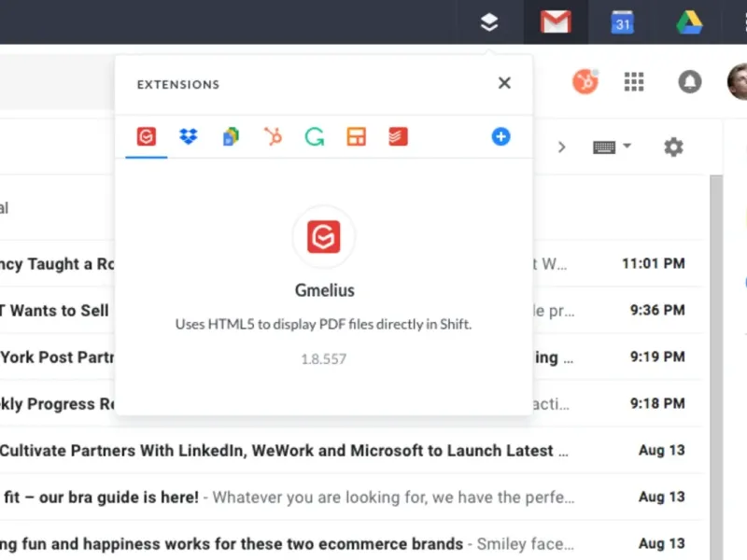Open the LinkedIn, WeWork and Microsoft email
The height and width of the screenshot is (560, 747).
pos(352,450)
